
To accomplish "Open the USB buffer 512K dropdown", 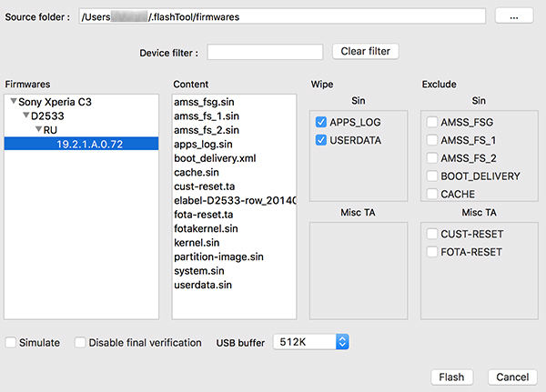I will tap(311, 342).
